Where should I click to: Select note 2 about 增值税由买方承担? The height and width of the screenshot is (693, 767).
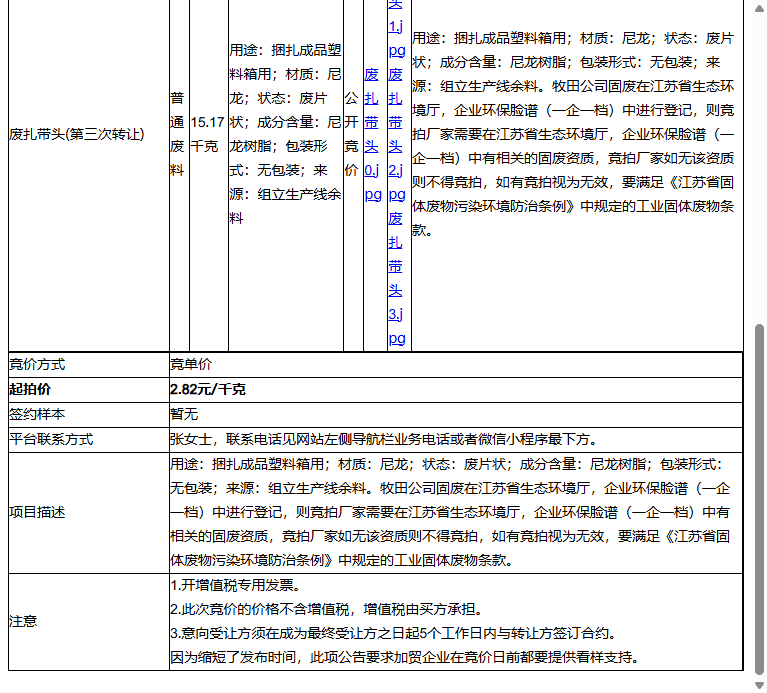(327, 609)
